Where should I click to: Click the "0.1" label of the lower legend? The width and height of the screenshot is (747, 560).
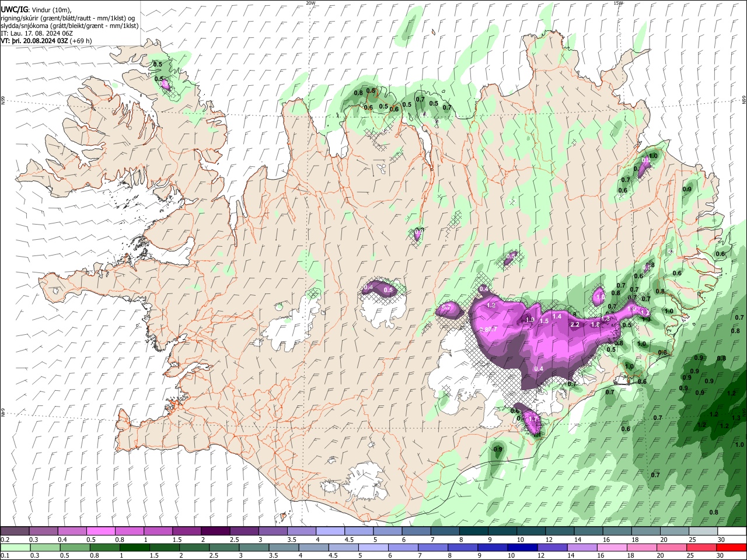pyautogui.click(x=5, y=556)
